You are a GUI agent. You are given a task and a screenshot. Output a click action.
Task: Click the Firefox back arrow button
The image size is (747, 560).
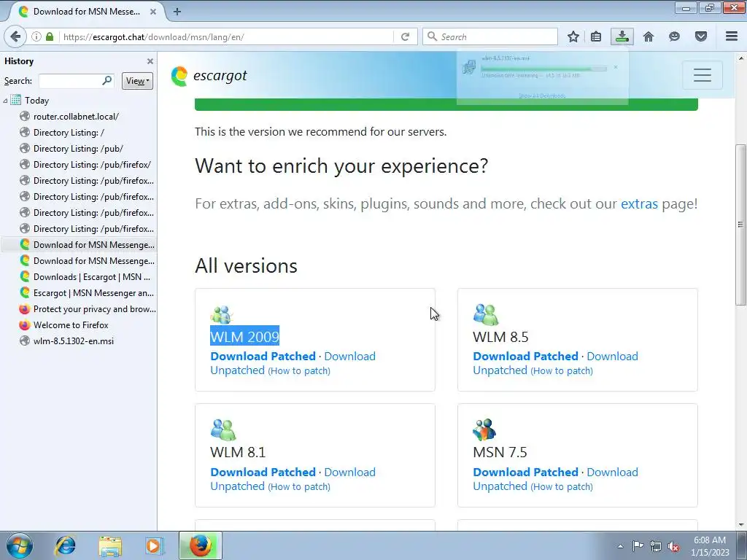pyautogui.click(x=15, y=36)
